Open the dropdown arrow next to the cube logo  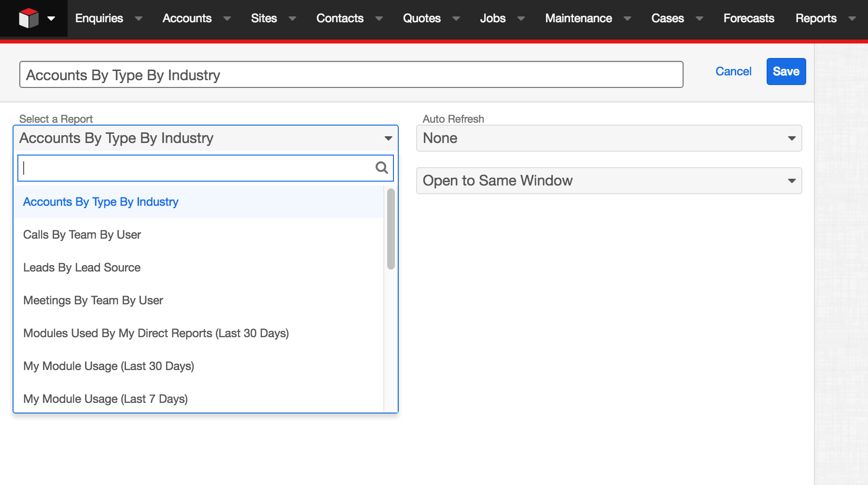[x=51, y=18]
